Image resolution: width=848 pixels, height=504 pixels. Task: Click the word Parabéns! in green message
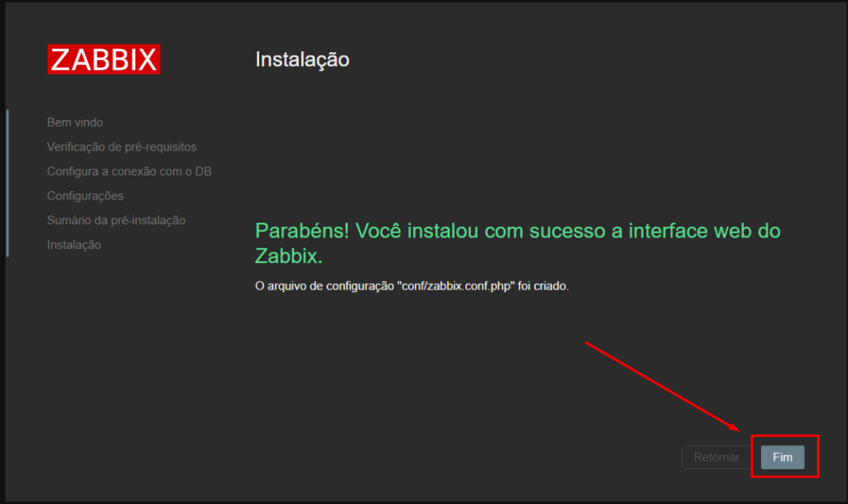click(302, 231)
